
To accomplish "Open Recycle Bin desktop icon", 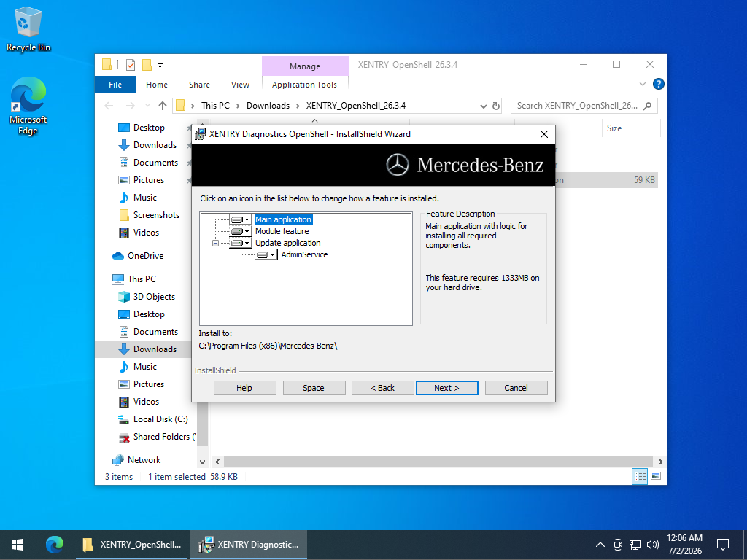I will click(x=28, y=29).
